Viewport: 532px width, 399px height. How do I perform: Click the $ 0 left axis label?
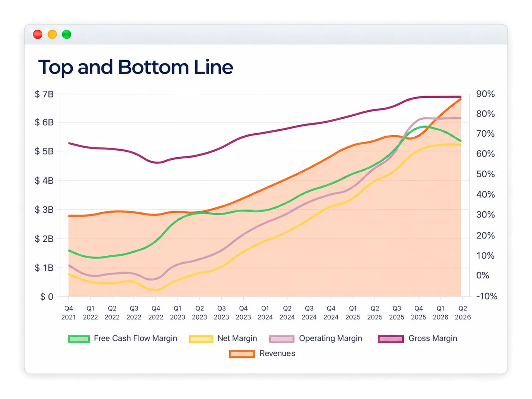[47, 297]
